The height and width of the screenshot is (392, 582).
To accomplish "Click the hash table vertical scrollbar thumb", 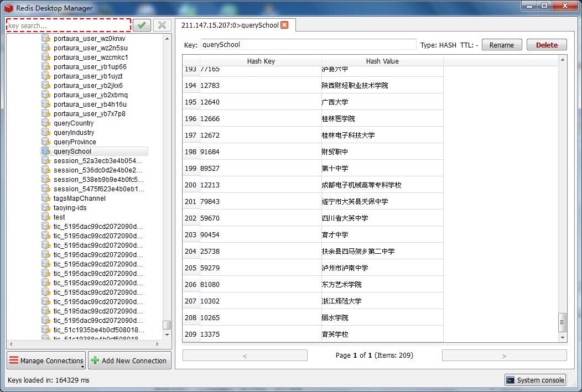I will (x=562, y=322).
